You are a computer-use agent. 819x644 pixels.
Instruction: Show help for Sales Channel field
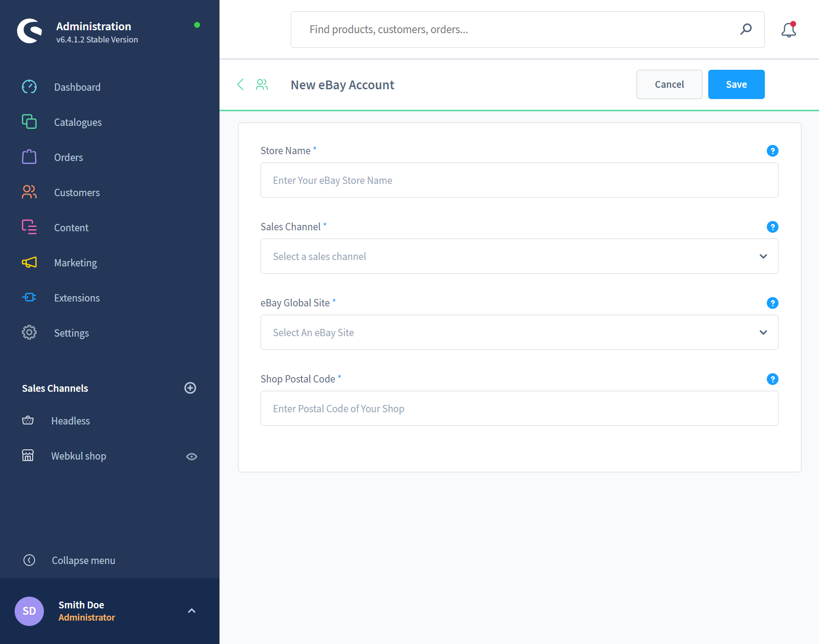tap(773, 227)
